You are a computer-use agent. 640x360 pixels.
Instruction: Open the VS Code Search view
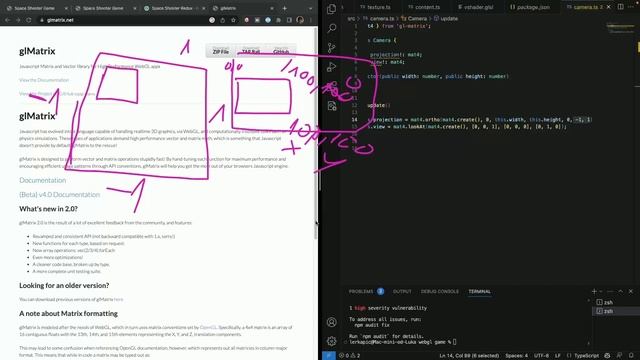(332, 28)
